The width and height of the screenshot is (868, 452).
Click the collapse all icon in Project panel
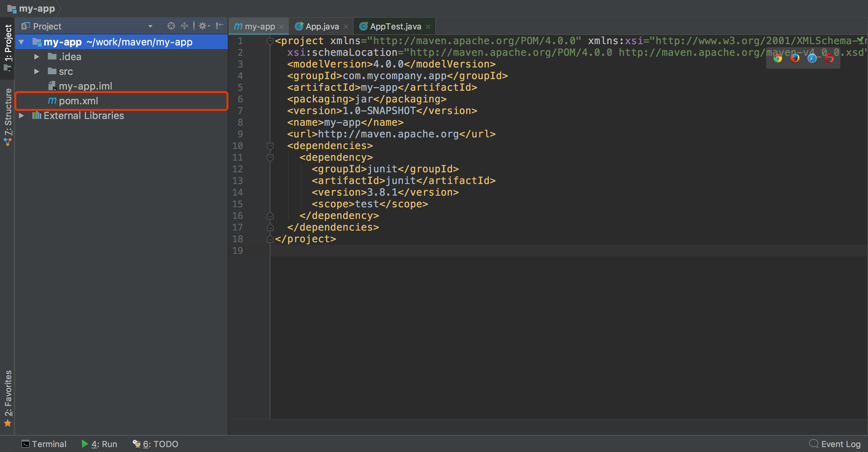point(184,26)
